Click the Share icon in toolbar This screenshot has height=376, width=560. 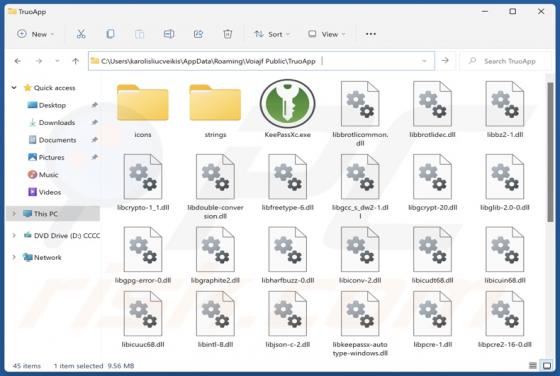pyautogui.click(x=198, y=34)
